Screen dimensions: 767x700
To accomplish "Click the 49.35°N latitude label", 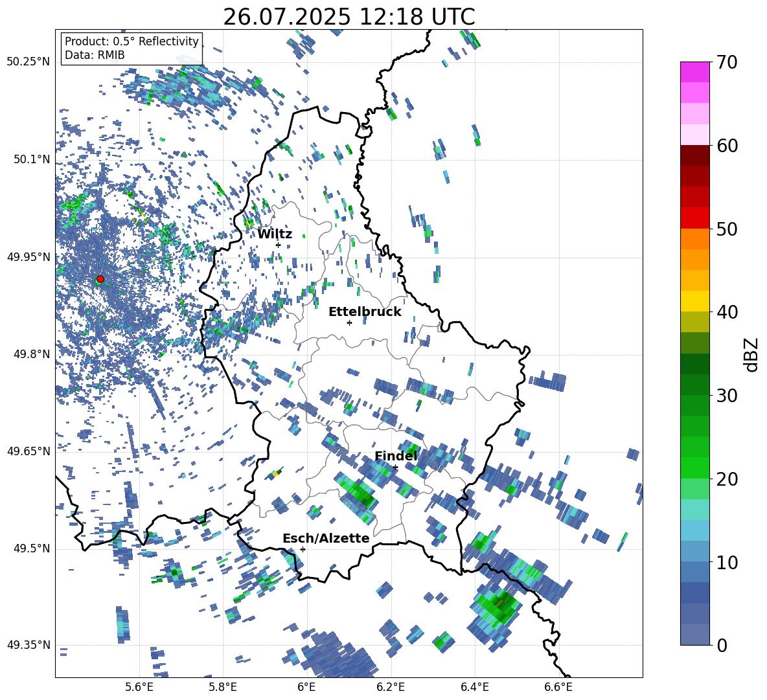I will click(29, 645).
